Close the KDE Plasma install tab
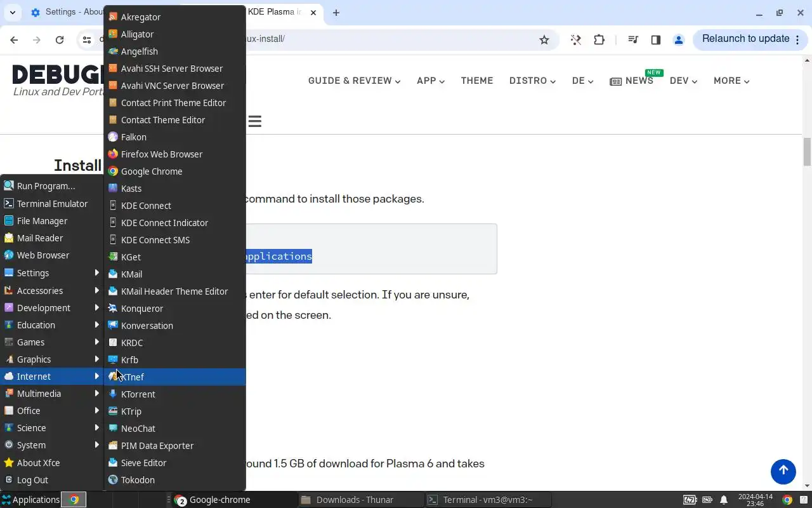Viewport: 812px width, 508px height. pos(313,13)
